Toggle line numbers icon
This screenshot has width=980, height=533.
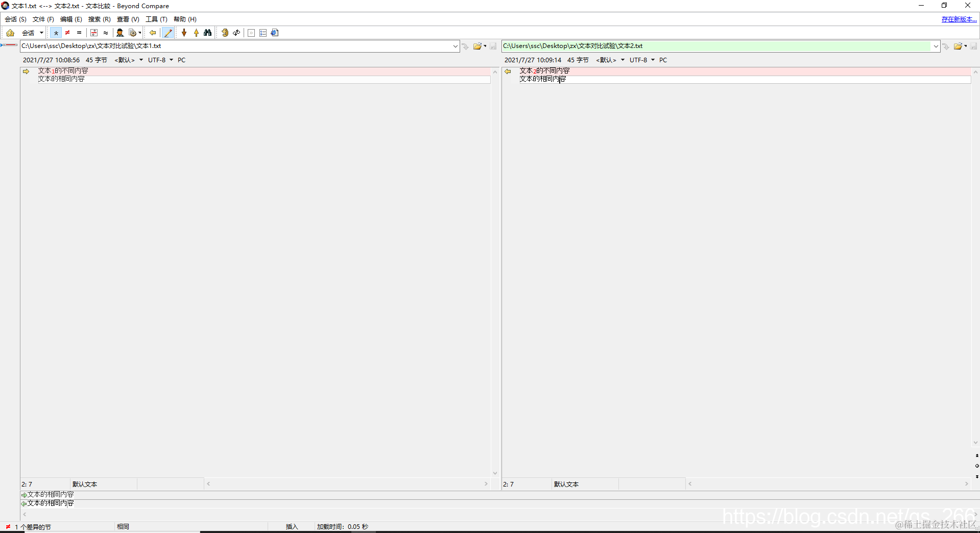pyautogui.click(x=263, y=33)
